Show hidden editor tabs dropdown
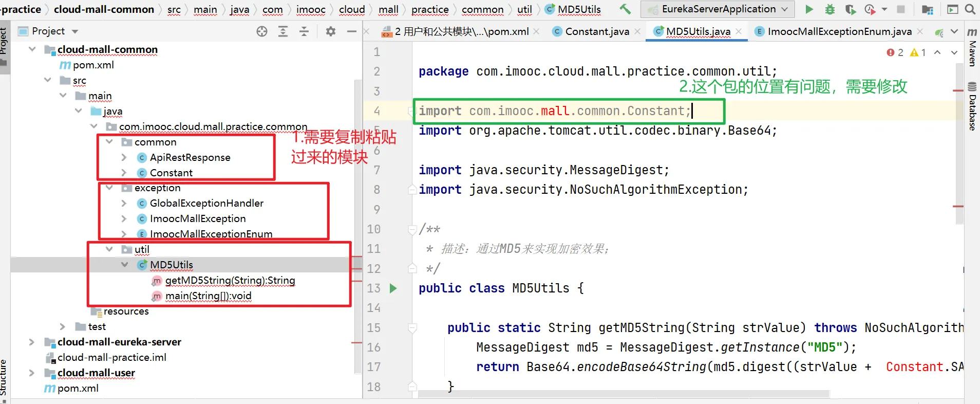 click(954, 31)
